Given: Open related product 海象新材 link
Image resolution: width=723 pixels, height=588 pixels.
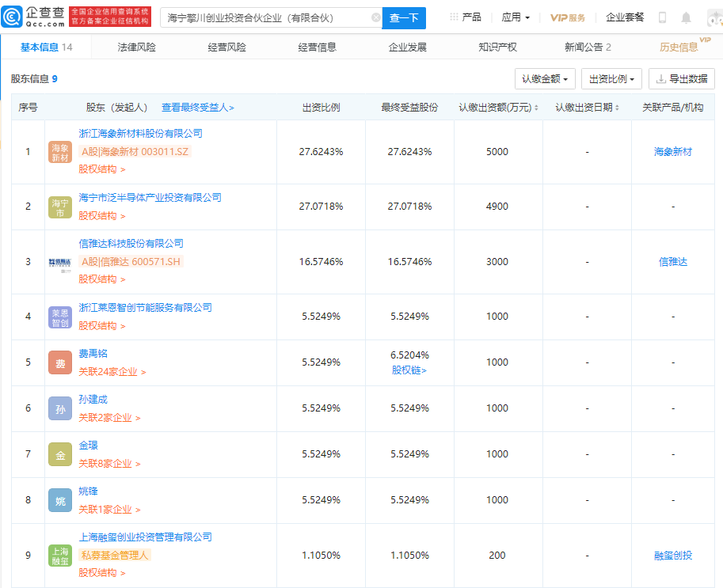Looking at the screenshot, I should [673, 152].
